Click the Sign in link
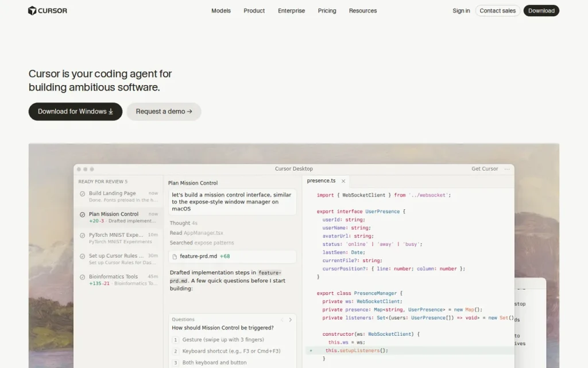The width and height of the screenshot is (588, 368). tap(461, 11)
